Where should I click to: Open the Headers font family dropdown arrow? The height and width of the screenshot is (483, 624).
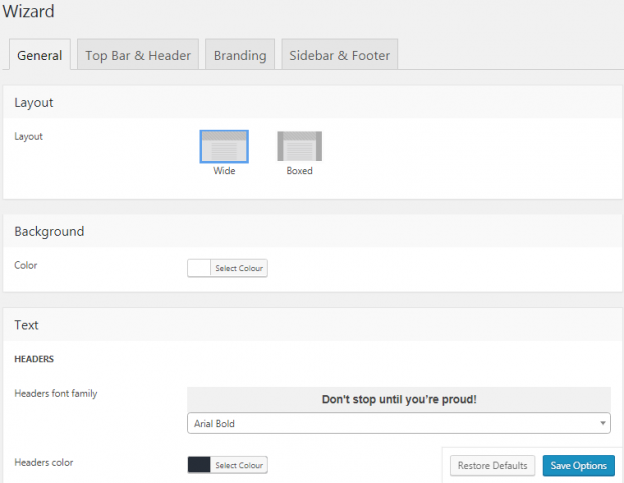pos(603,423)
